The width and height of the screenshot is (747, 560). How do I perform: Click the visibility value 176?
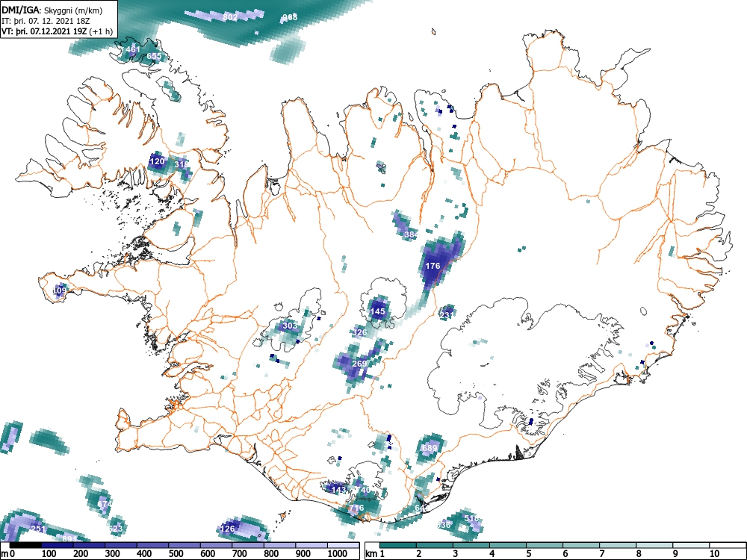[x=433, y=266]
